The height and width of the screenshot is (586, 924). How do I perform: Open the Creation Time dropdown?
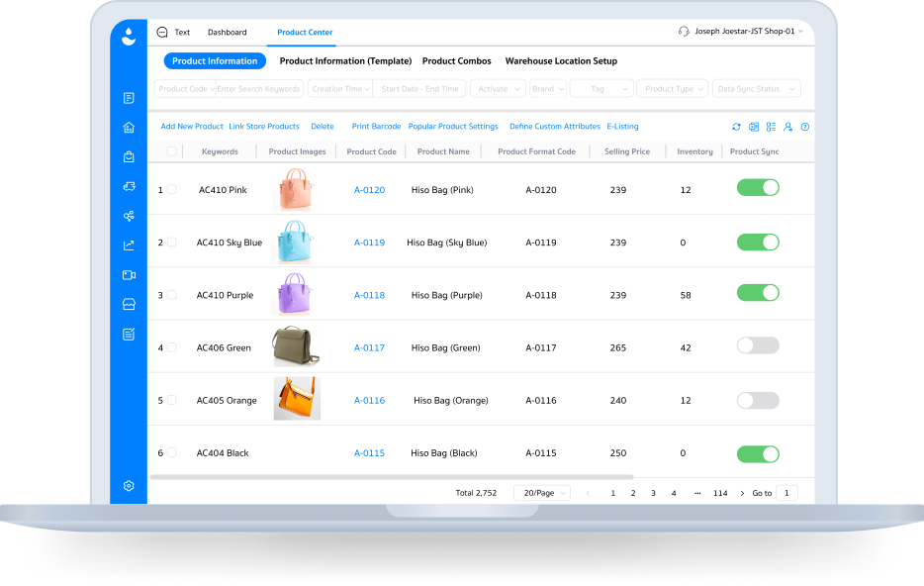click(340, 89)
